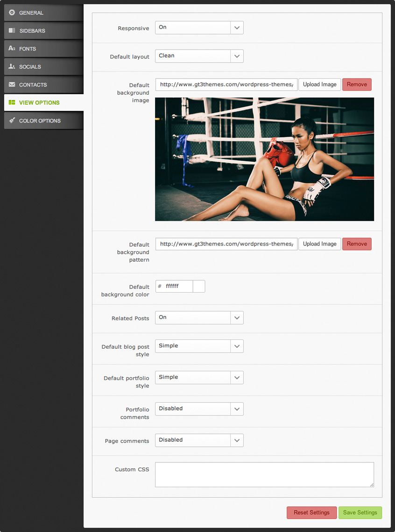The height and width of the screenshot is (532, 395).
Task: Click the gear icon beside General
Action: coord(12,13)
